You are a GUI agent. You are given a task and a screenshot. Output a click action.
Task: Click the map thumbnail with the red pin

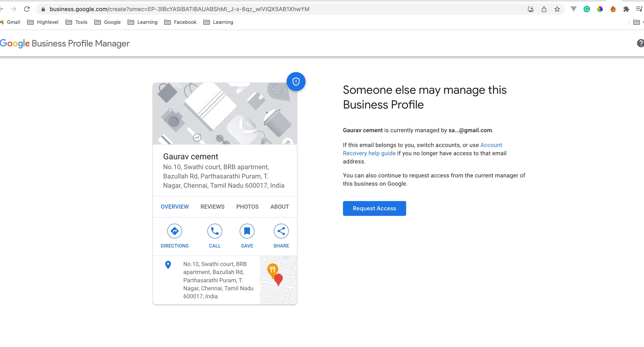(x=278, y=280)
